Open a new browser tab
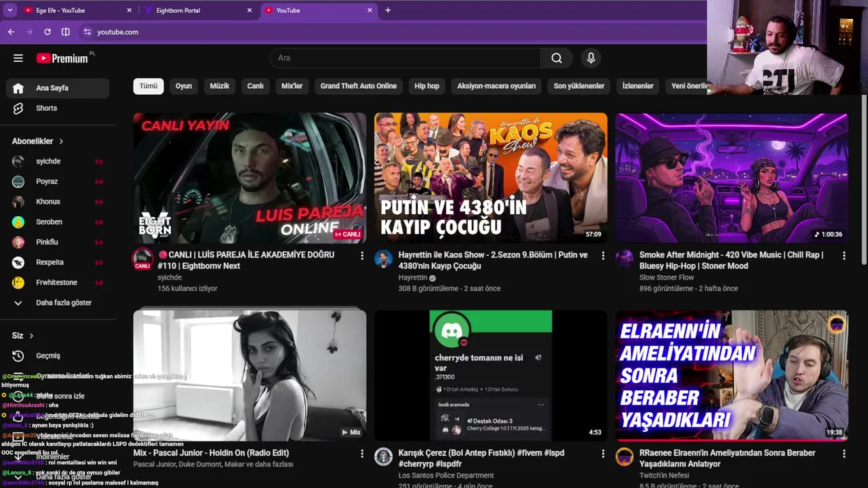The height and width of the screenshot is (488, 868). (x=388, y=10)
